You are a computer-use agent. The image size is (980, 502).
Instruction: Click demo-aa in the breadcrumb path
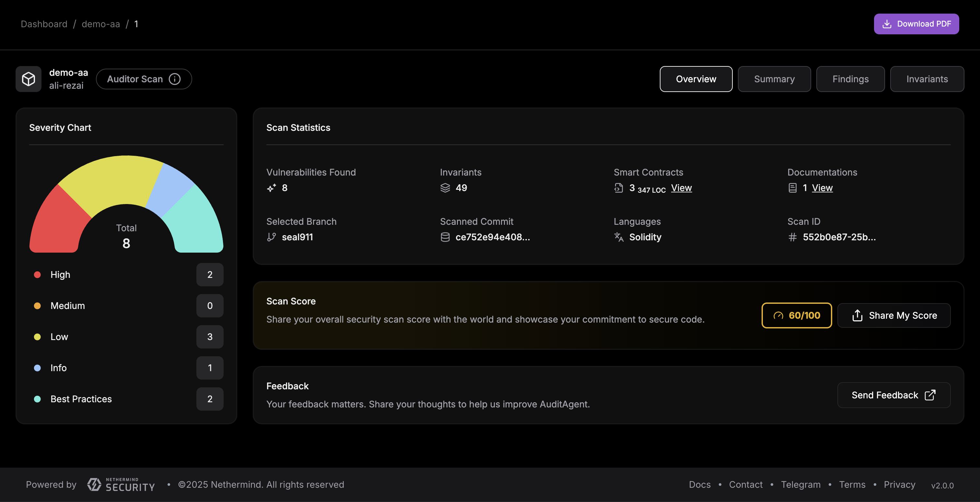pos(101,24)
